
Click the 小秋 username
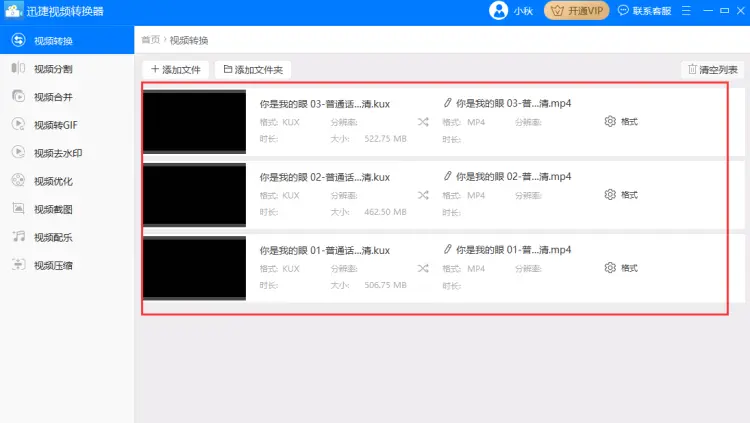tap(523, 11)
